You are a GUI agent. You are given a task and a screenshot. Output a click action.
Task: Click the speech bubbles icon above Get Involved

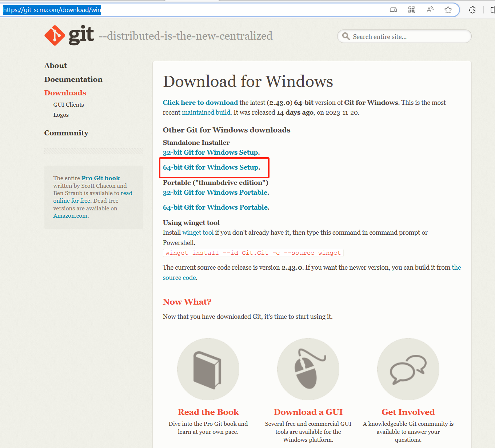pyautogui.click(x=408, y=369)
